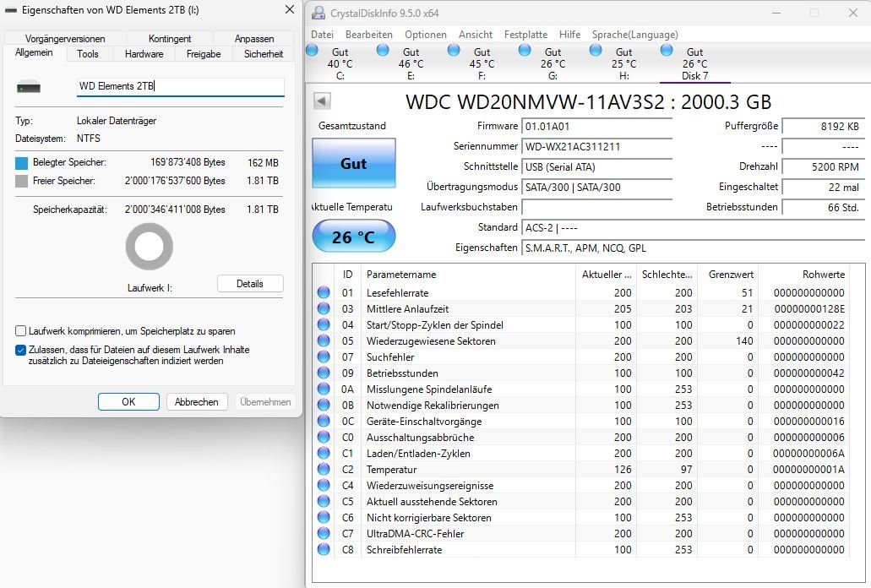The width and height of the screenshot is (871, 588).
Task: Click the status orb for Geräte-Einschaltvorgänge
Action: pos(324,421)
